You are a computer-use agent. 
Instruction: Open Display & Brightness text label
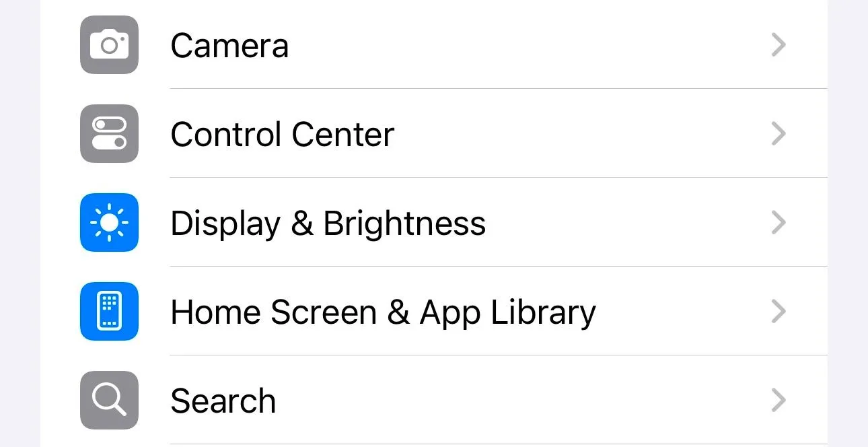328,224
